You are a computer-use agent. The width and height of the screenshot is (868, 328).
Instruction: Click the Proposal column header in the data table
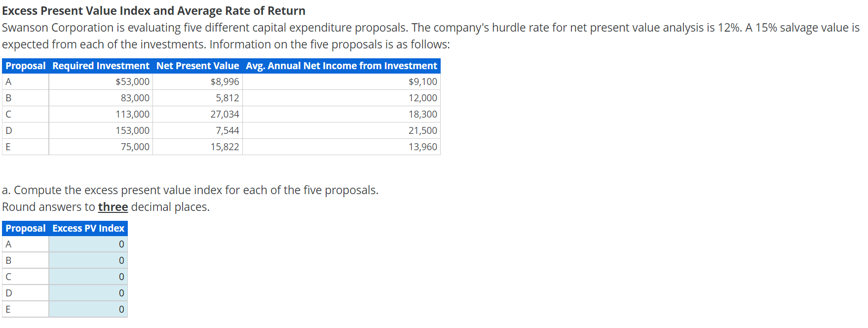coord(25,66)
